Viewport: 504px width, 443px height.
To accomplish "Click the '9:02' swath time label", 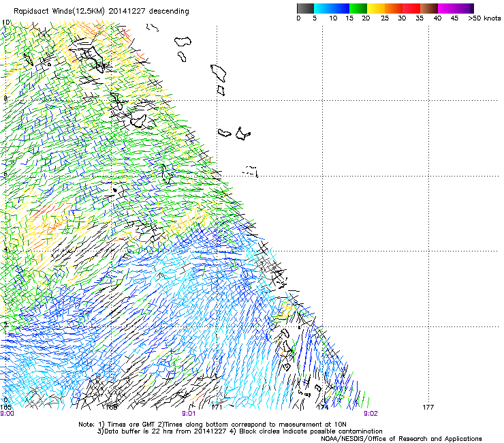I will [x=371, y=414].
